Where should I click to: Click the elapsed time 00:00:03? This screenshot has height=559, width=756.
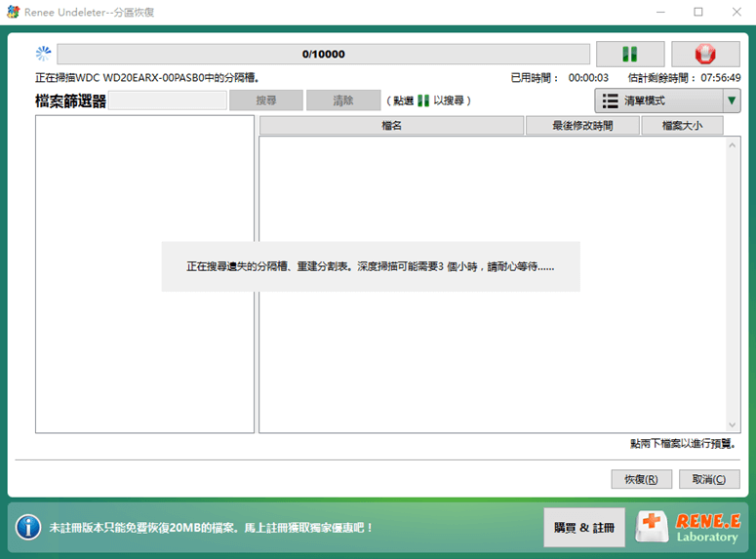click(588, 78)
